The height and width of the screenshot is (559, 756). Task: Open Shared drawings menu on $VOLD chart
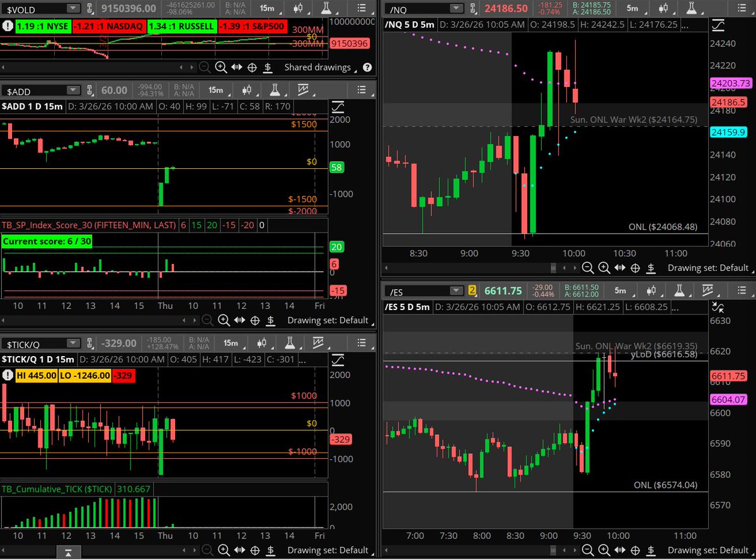320,67
